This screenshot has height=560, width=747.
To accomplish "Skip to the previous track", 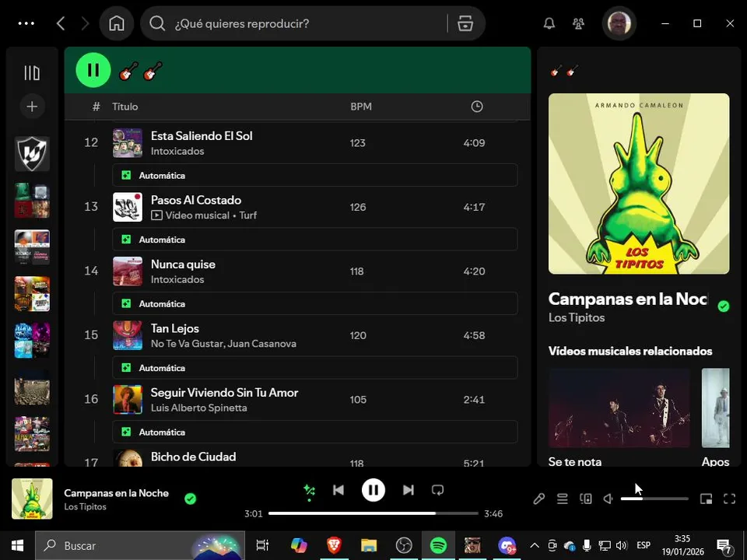I will click(338, 490).
